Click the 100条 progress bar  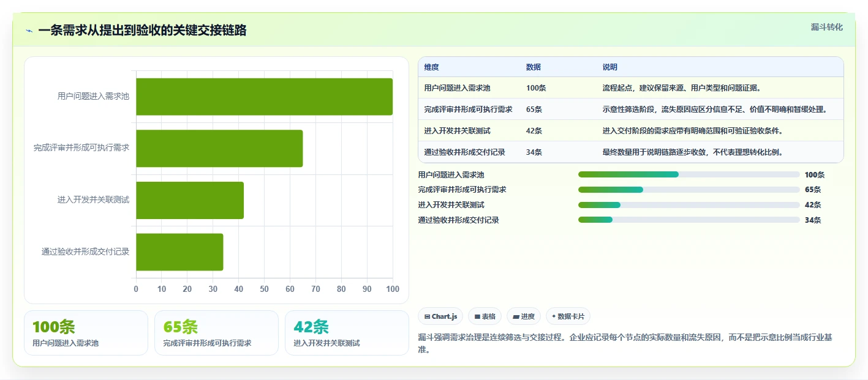click(689, 174)
